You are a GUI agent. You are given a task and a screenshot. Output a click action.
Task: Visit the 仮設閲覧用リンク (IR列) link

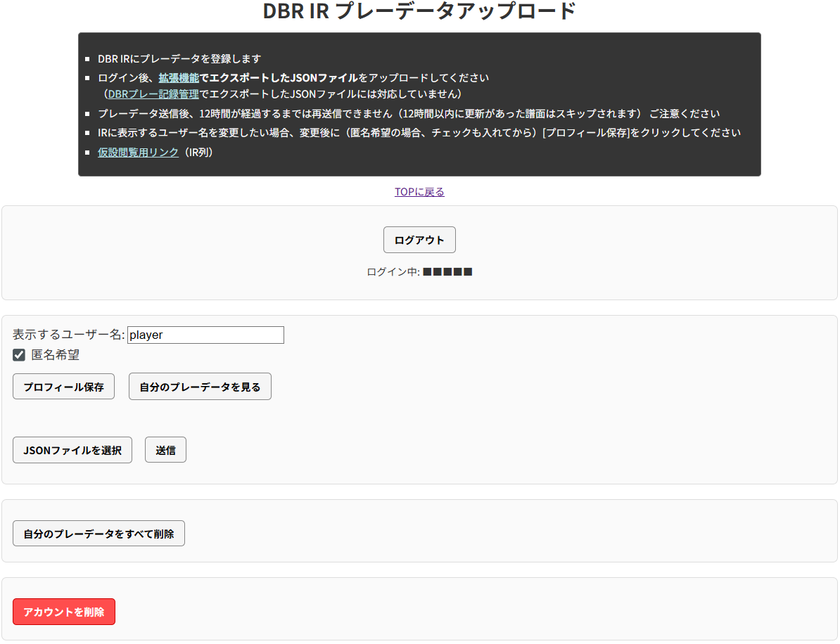point(138,152)
